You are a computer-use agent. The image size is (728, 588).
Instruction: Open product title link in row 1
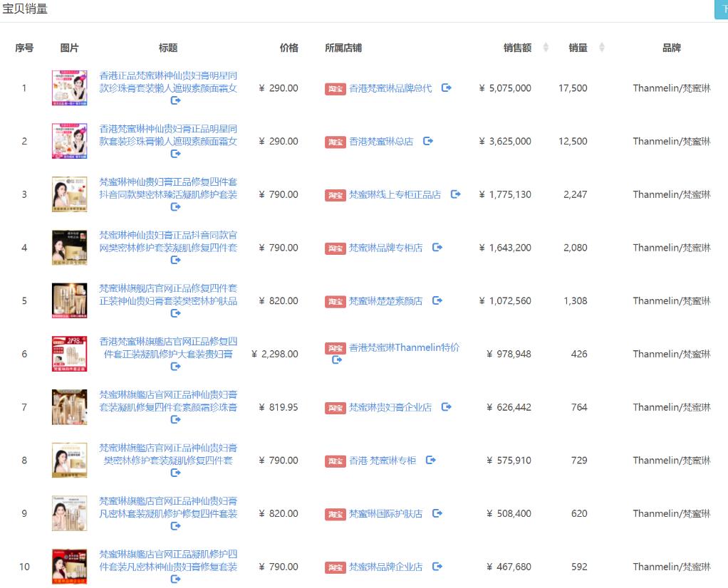tap(168, 82)
